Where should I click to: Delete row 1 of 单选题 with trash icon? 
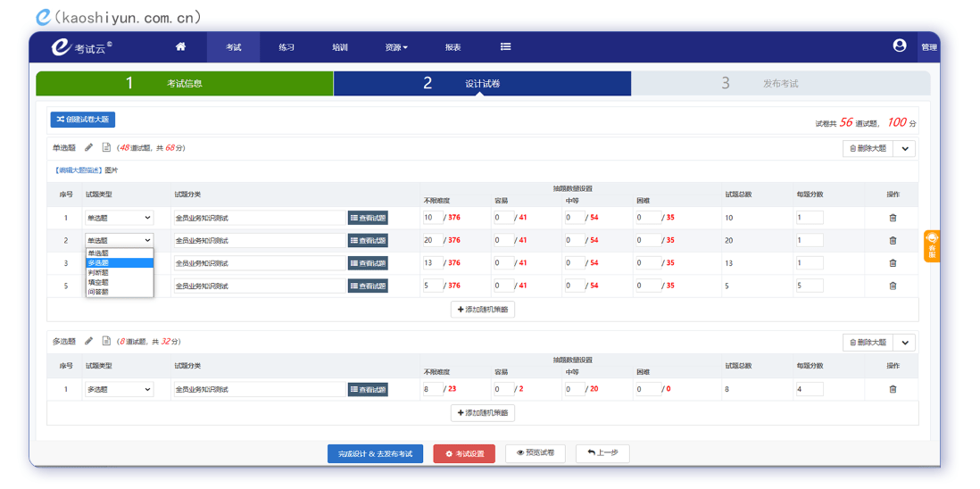pos(893,218)
